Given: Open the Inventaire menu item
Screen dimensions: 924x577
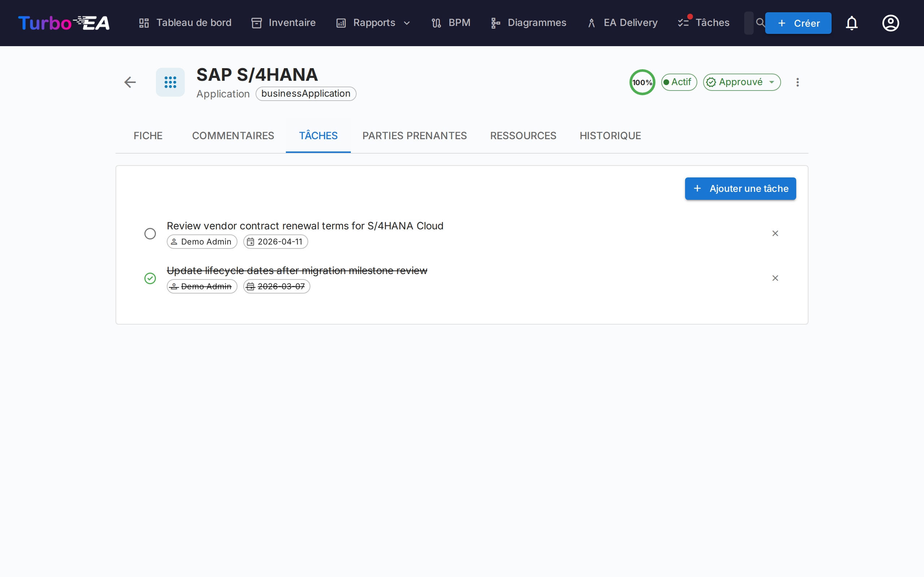Looking at the screenshot, I should click(283, 23).
